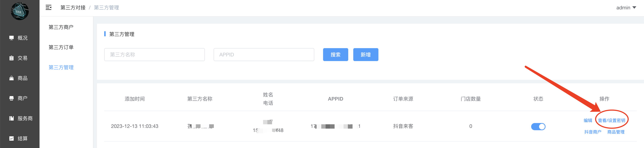This screenshot has width=644, height=148.
Task: Open 第三方商户 submenu item
Action: (x=61, y=27)
